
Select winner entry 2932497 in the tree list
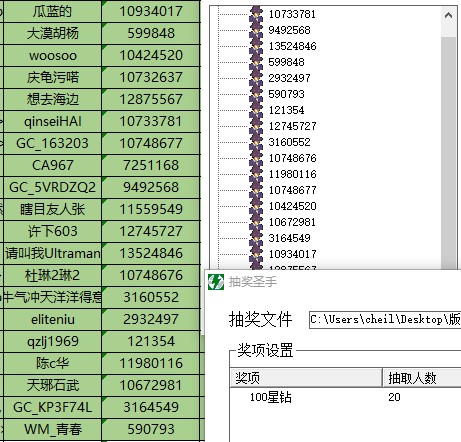point(289,78)
